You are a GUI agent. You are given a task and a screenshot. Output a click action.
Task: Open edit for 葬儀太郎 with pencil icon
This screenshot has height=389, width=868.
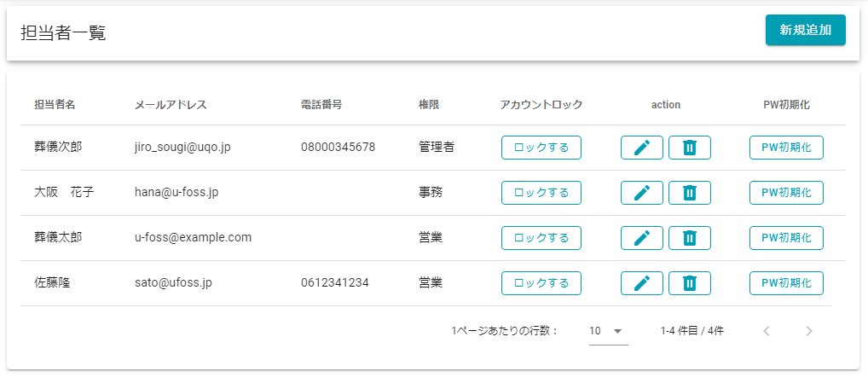tap(642, 238)
